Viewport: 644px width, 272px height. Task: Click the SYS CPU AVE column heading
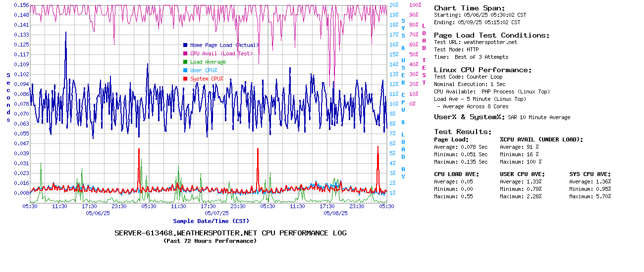(x=590, y=174)
